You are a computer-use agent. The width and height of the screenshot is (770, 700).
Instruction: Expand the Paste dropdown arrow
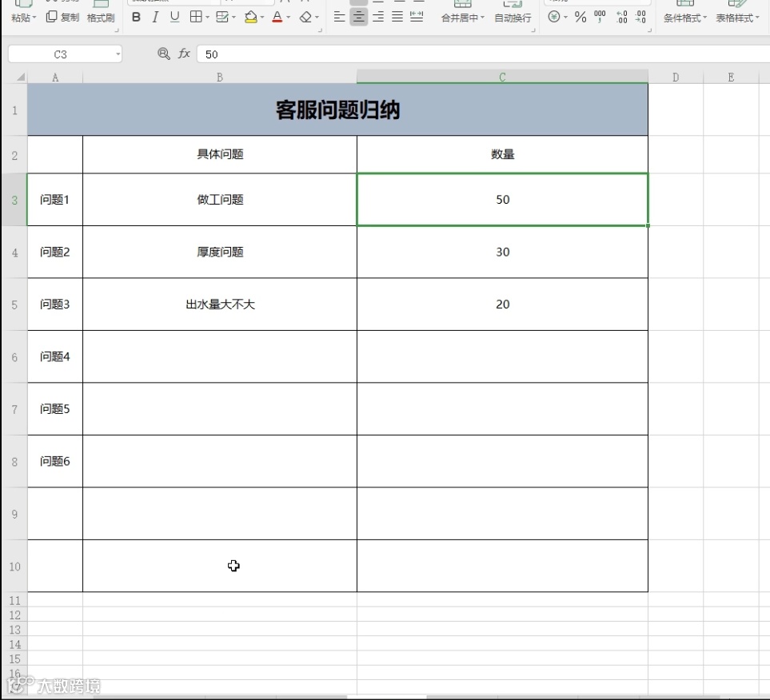[x=34, y=18]
